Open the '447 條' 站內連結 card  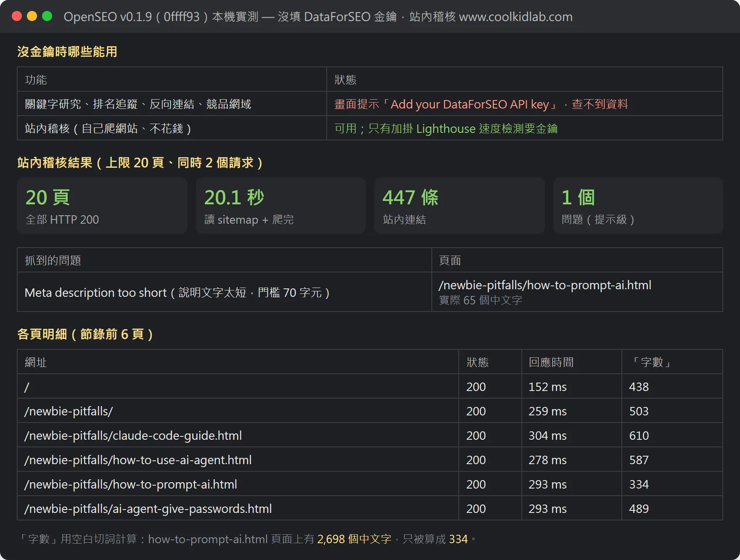click(x=460, y=206)
